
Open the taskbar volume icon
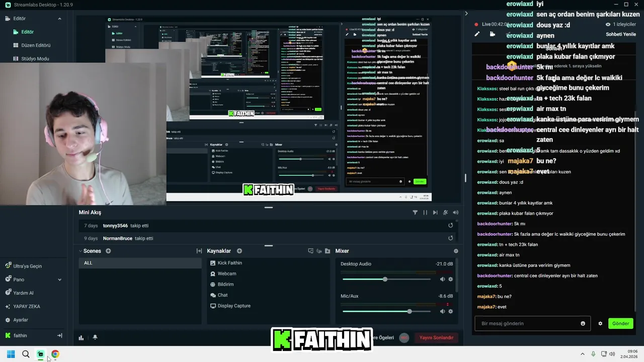tap(612, 354)
